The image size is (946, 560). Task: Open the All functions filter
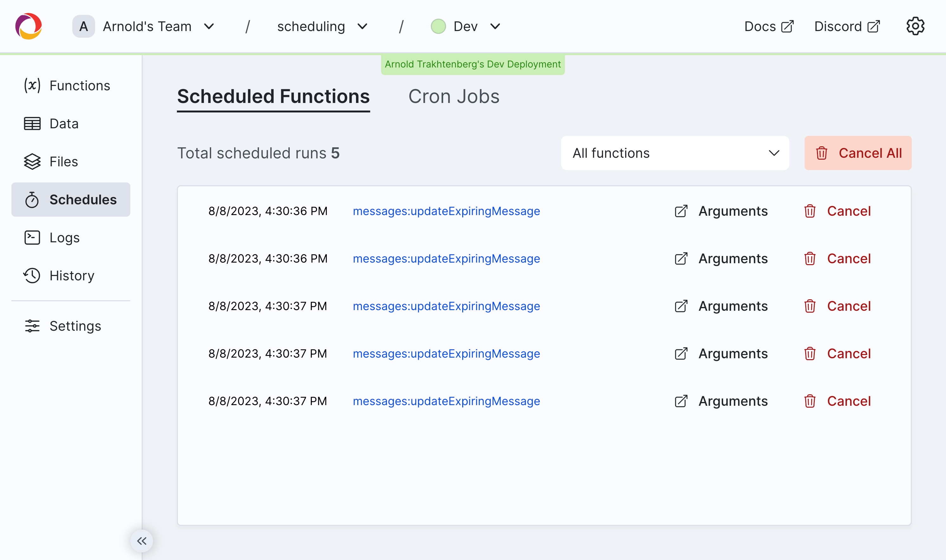coord(675,153)
